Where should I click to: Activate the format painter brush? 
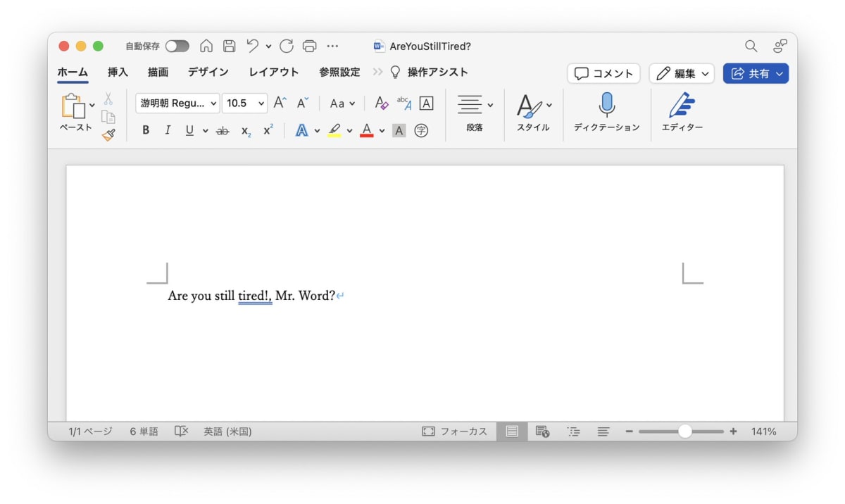(x=108, y=134)
